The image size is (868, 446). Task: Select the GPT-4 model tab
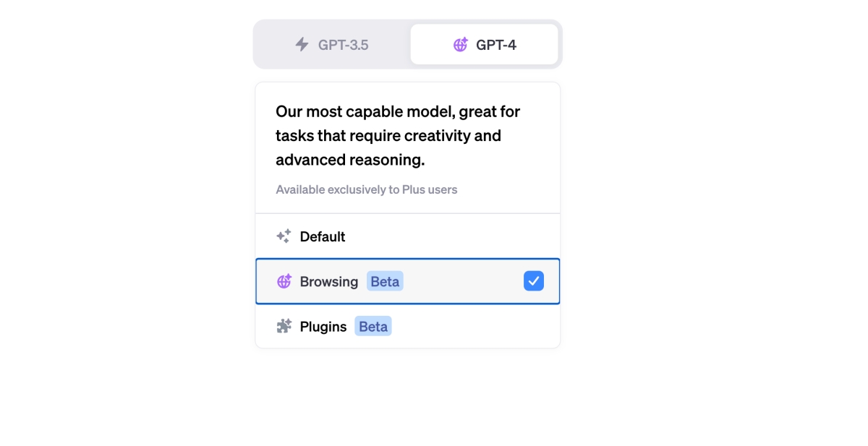484,45
